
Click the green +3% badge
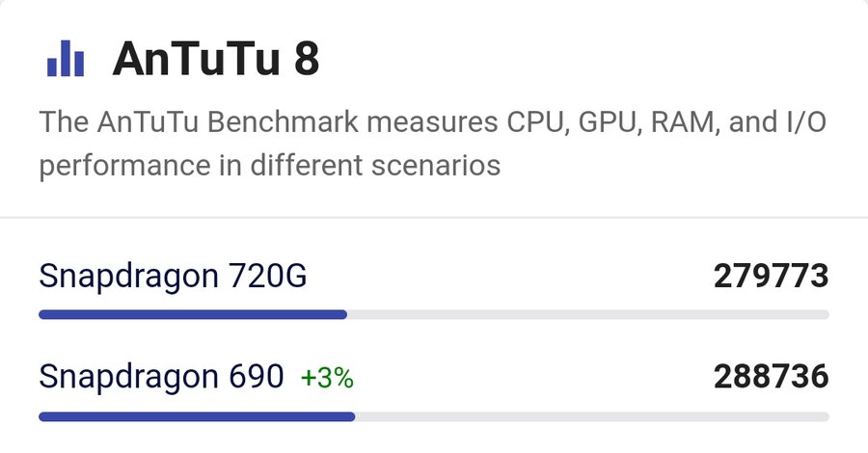click(x=327, y=379)
